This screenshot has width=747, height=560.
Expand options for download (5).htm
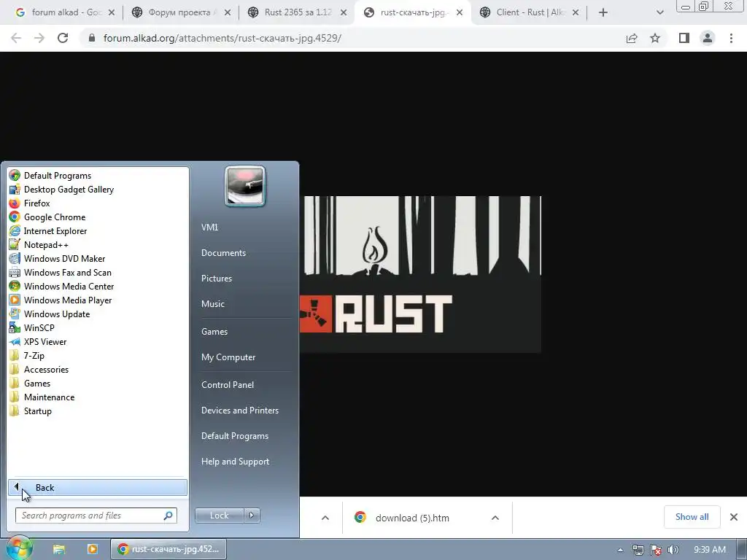click(x=495, y=518)
